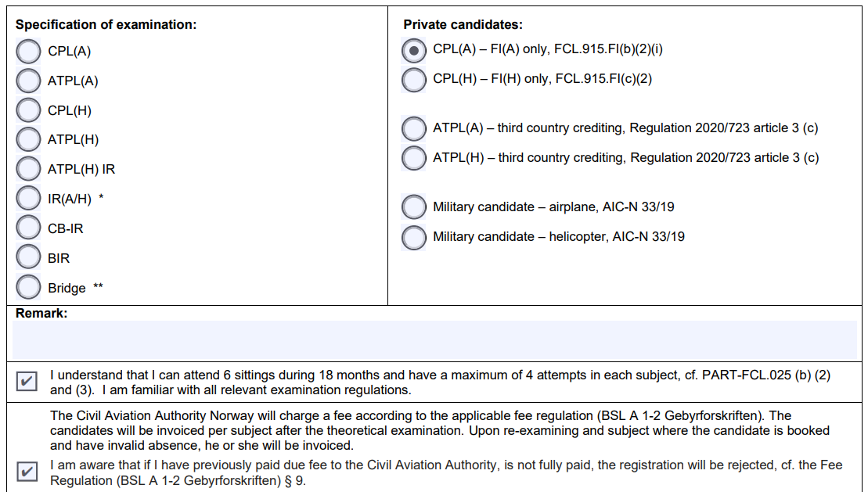Viewport: 868px width, 492px height.
Task: Click the 'Specification of examination:' heading
Action: pos(106,24)
